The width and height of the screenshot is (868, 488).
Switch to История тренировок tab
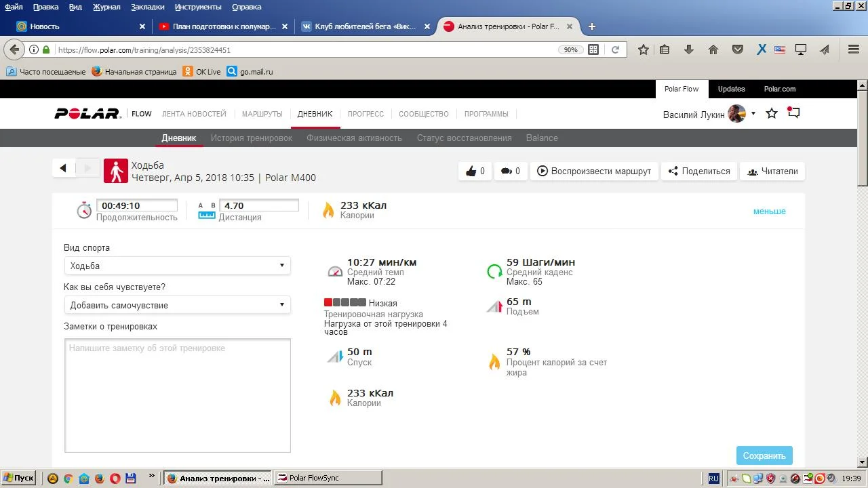click(x=251, y=138)
